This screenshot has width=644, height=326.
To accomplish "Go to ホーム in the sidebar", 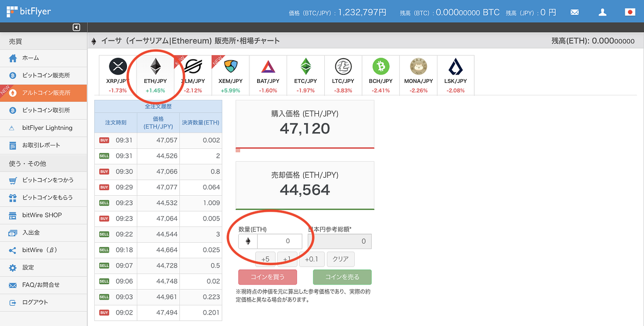I will click(43, 58).
